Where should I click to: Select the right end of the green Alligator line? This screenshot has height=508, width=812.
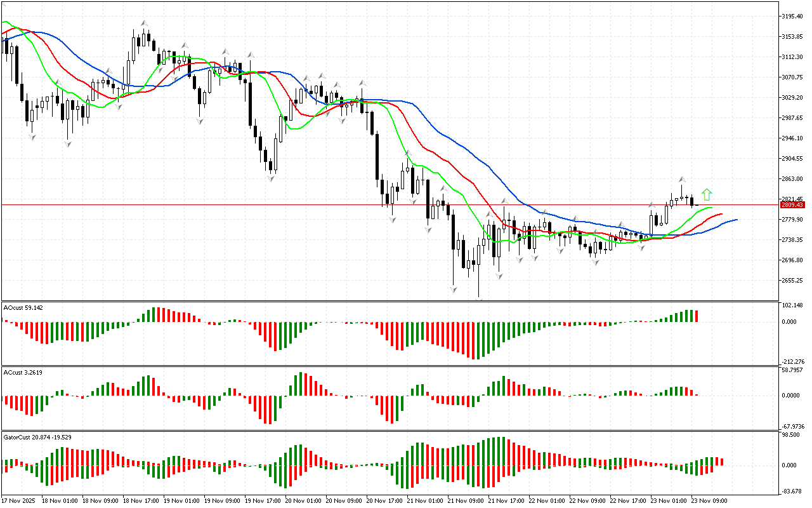(x=712, y=208)
